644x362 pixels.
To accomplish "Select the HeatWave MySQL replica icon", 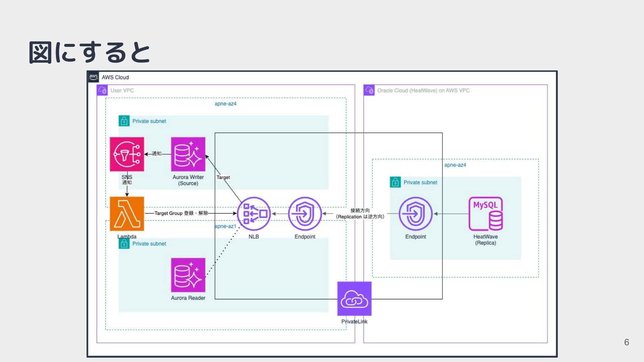I will 485,214.
